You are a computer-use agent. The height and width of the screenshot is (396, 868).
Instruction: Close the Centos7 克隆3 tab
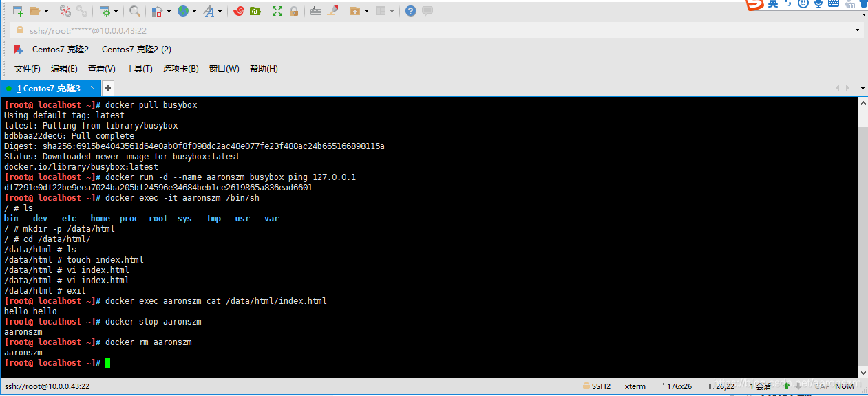click(x=93, y=88)
